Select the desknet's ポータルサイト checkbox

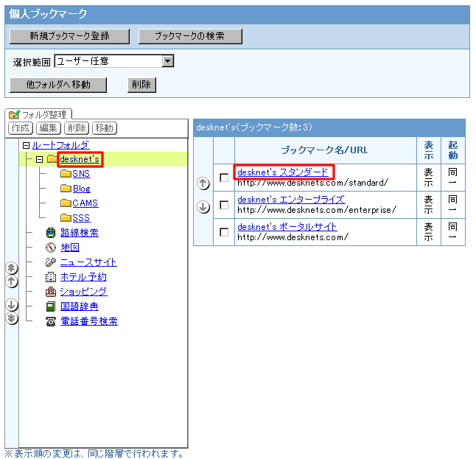pos(224,232)
